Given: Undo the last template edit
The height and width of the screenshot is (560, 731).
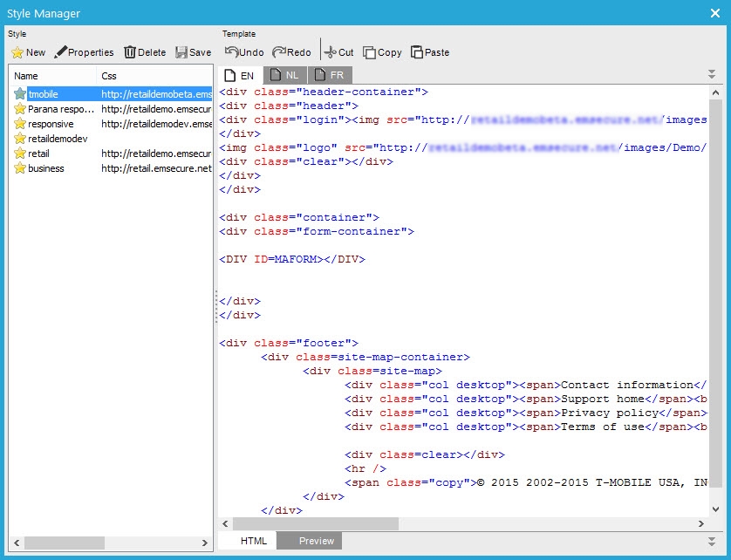Looking at the screenshot, I should click(244, 52).
